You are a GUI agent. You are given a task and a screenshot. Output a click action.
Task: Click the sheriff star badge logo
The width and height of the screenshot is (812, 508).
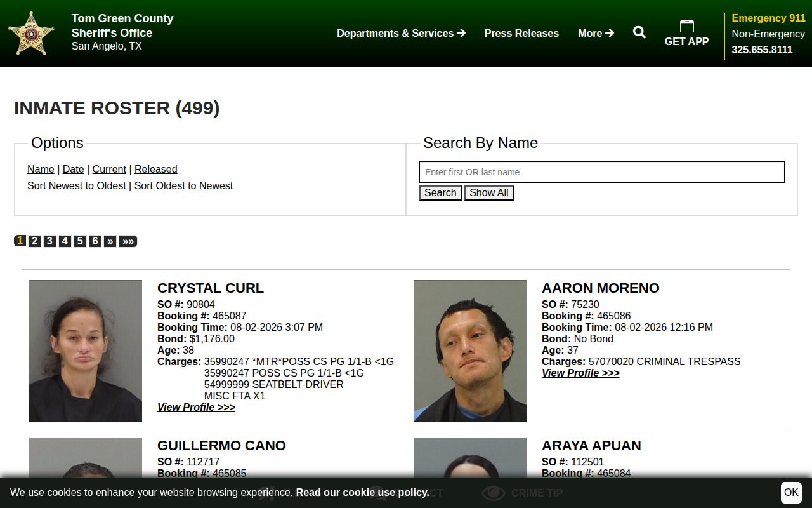[x=31, y=33]
